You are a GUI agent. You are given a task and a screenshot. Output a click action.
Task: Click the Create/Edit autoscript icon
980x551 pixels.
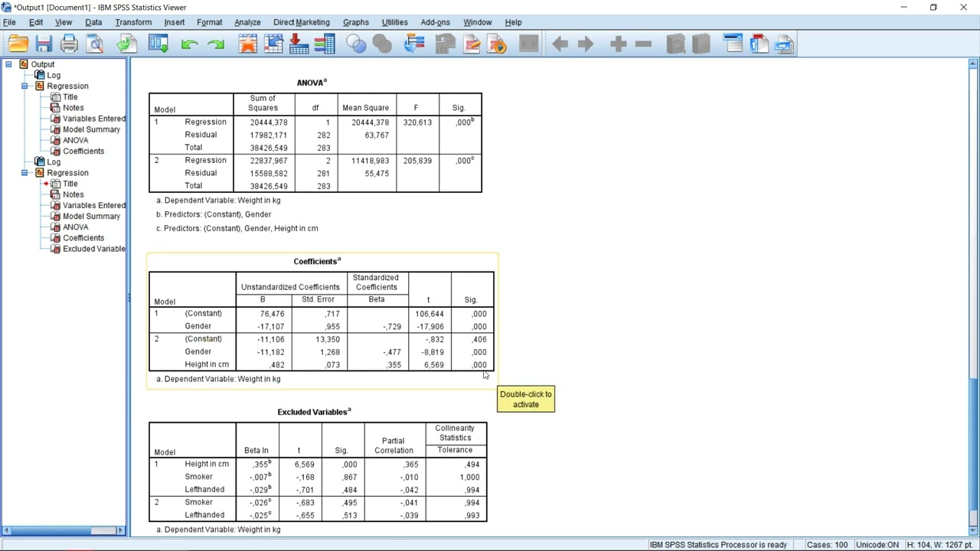[x=472, y=44]
